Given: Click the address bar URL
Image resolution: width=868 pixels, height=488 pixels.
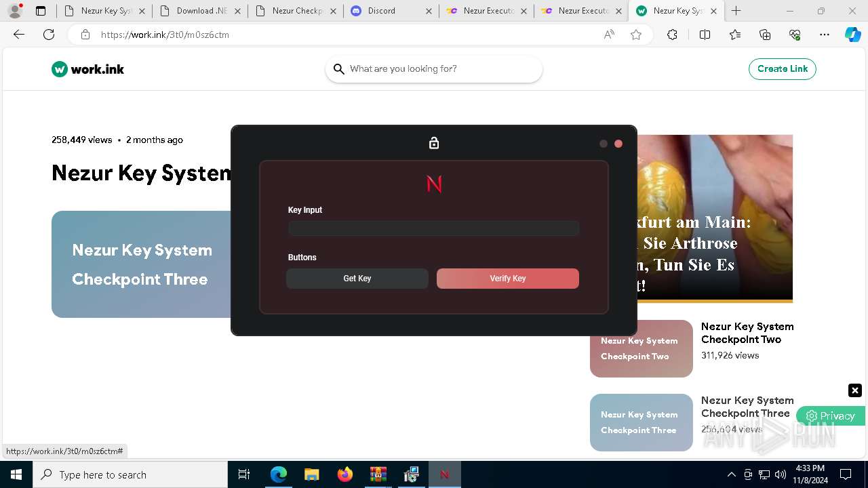Looking at the screenshot, I should click(x=165, y=35).
